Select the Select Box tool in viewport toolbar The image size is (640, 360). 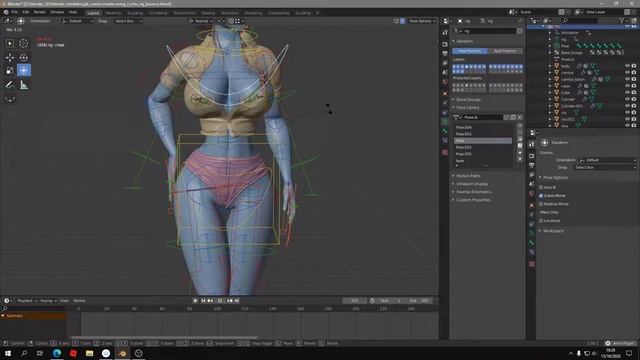coord(10,43)
